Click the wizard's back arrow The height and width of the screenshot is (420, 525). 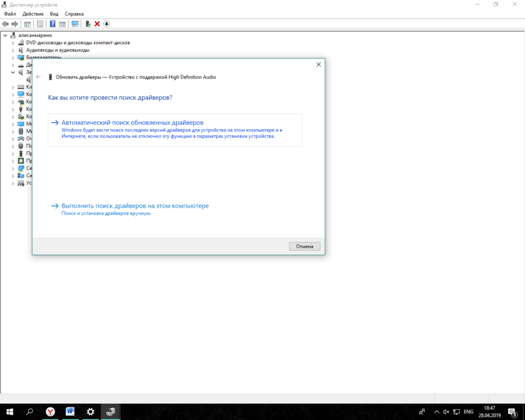pyautogui.click(x=37, y=76)
